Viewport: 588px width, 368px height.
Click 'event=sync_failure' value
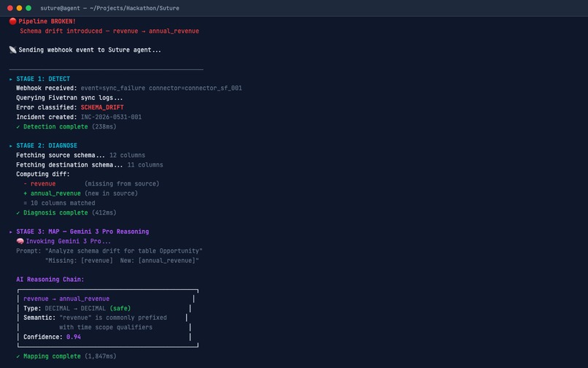[x=113, y=88]
